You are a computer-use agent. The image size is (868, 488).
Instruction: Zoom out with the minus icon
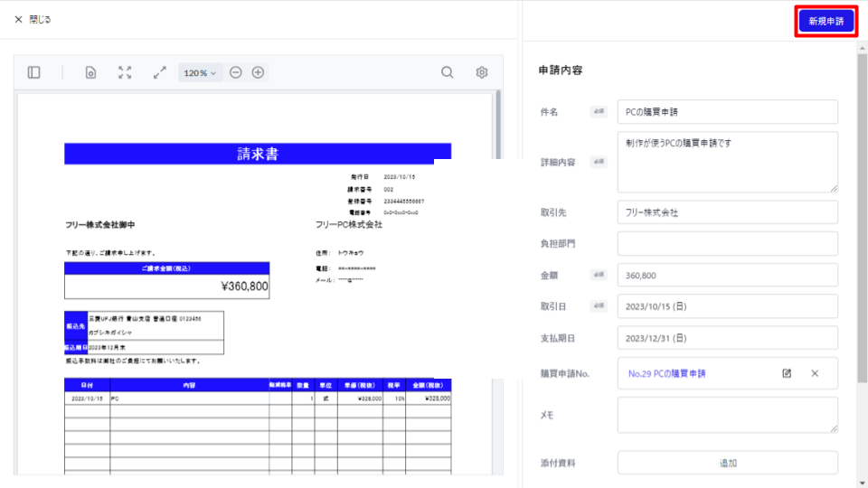click(x=236, y=72)
